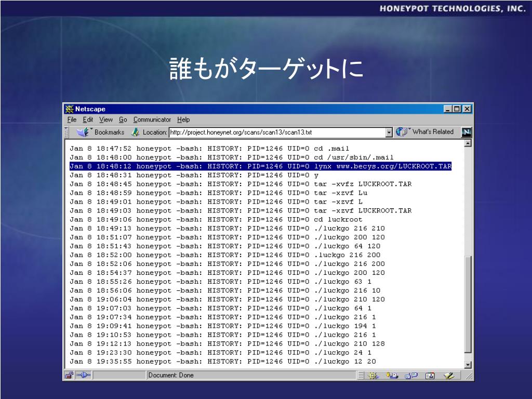Viewport: 532px width, 399px height.
Task: Click the last line './luckgo 12 20'
Action: [222, 362]
